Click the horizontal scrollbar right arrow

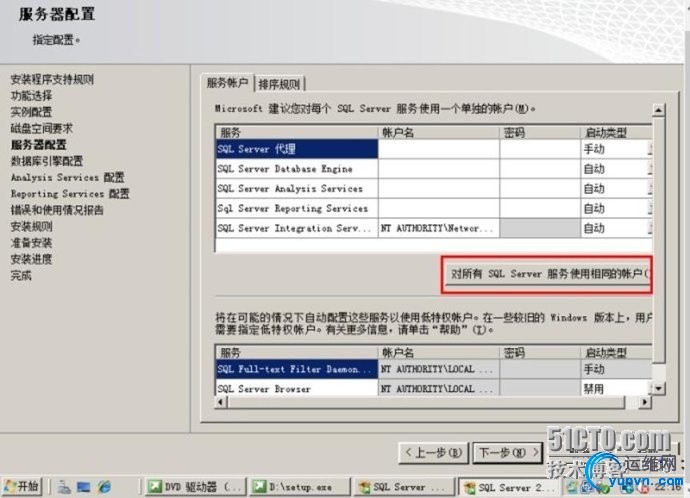(645, 402)
